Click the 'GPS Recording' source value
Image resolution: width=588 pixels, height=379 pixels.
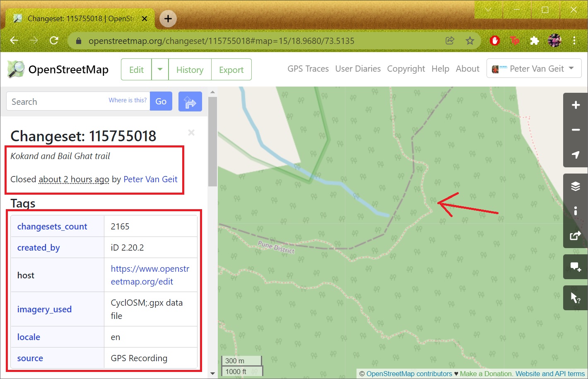(139, 358)
